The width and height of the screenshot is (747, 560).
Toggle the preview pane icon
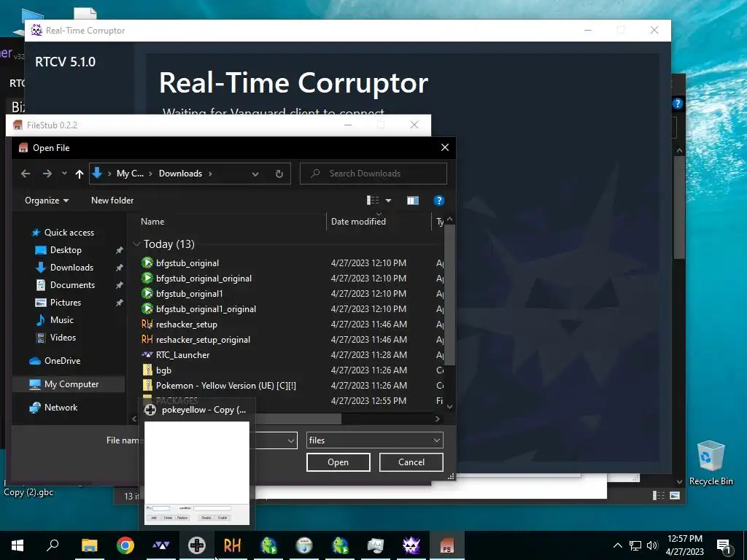pyautogui.click(x=413, y=201)
